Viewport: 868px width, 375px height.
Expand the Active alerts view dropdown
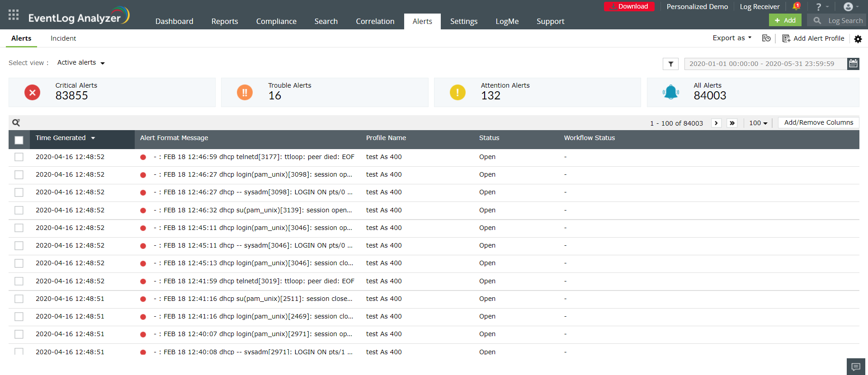81,63
